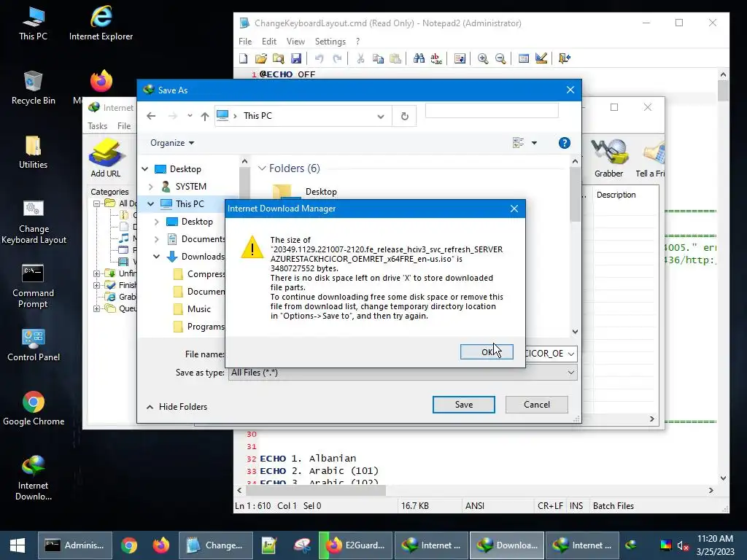Expand the address bar path dropdown
The image size is (747, 560).
pyautogui.click(x=381, y=116)
